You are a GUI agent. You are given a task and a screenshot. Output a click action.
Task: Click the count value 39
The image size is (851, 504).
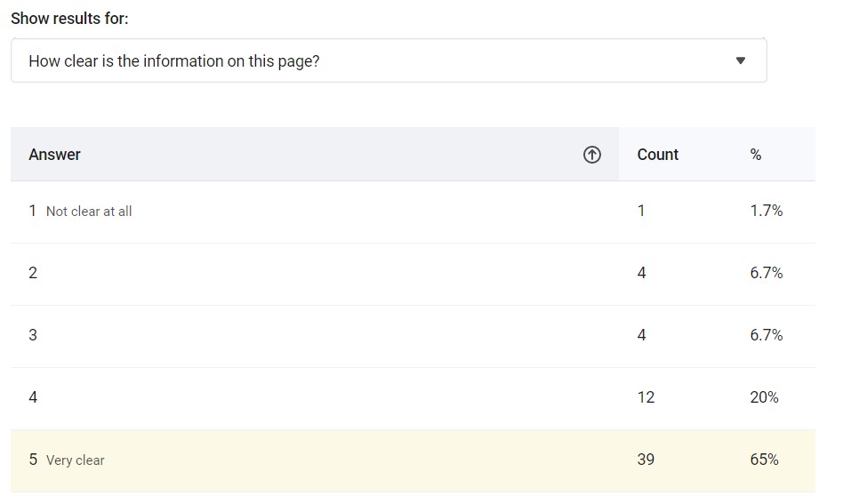pyautogui.click(x=646, y=460)
